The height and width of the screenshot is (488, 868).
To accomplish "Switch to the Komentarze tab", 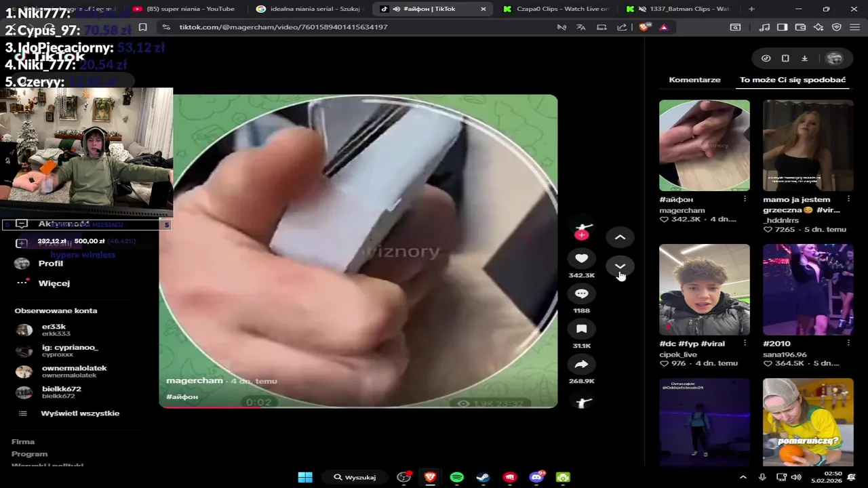I will point(694,79).
